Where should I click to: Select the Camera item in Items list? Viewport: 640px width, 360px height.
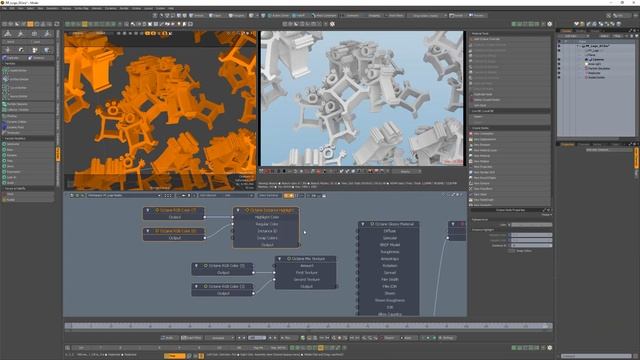coord(598,60)
